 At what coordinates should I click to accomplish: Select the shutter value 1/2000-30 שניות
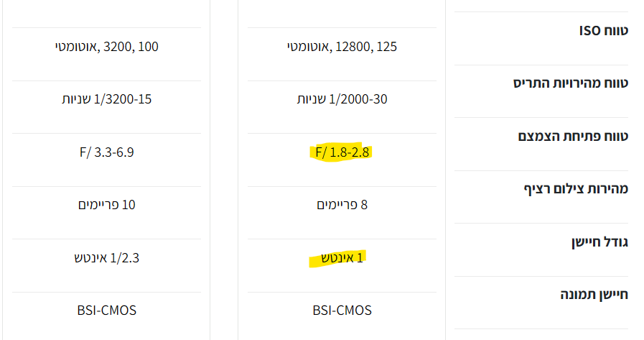[x=342, y=99]
